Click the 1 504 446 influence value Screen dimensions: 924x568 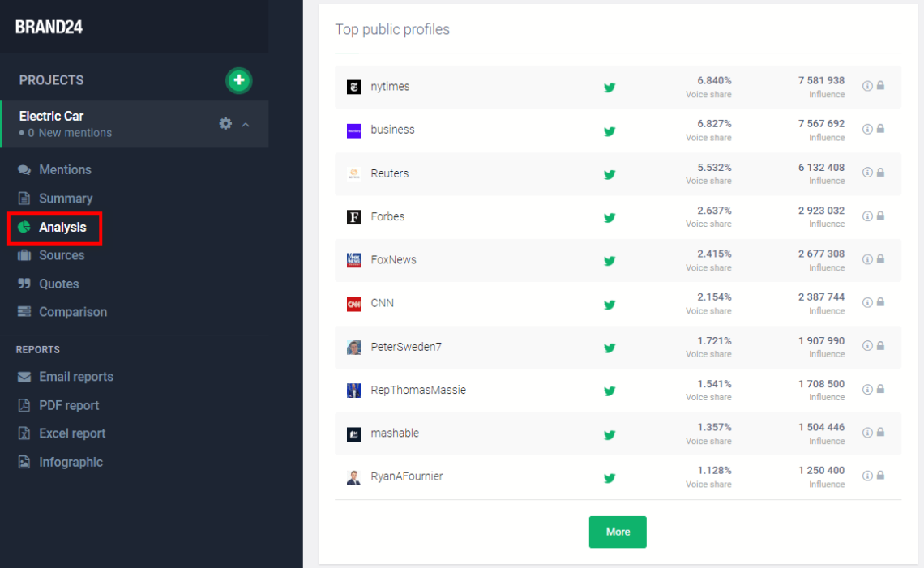[821, 427]
